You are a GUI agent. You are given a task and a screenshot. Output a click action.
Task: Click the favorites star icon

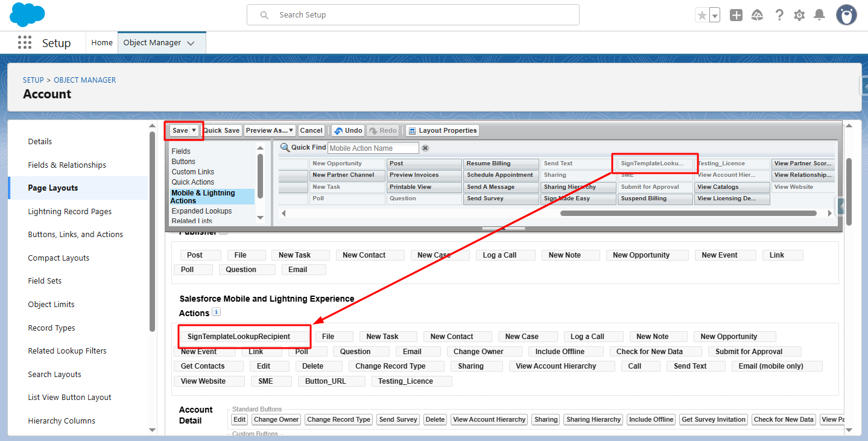(702, 16)
